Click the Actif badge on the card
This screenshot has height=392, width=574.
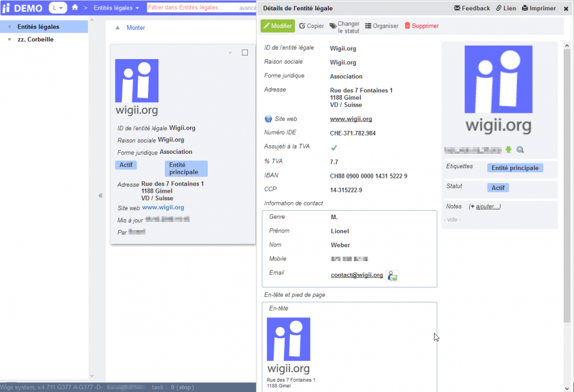tap(126, 165)
